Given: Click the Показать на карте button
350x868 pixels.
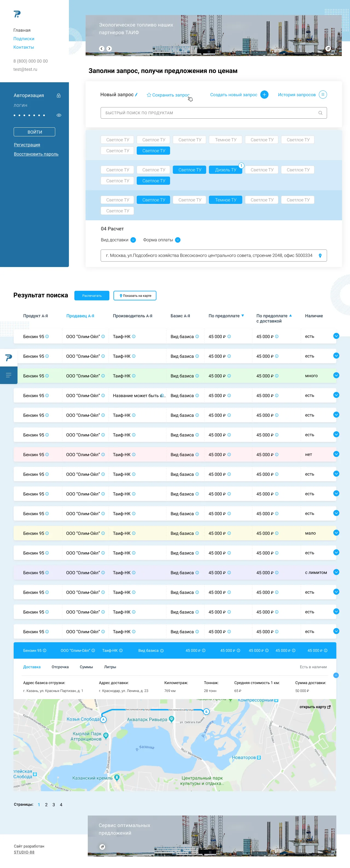Looking at the screenshot, I should click(135, 295).
